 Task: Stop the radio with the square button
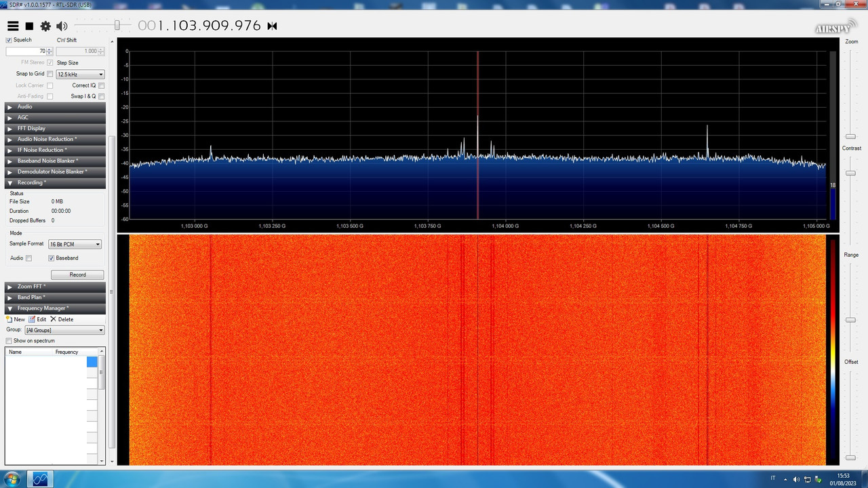(x=29, y=26)
